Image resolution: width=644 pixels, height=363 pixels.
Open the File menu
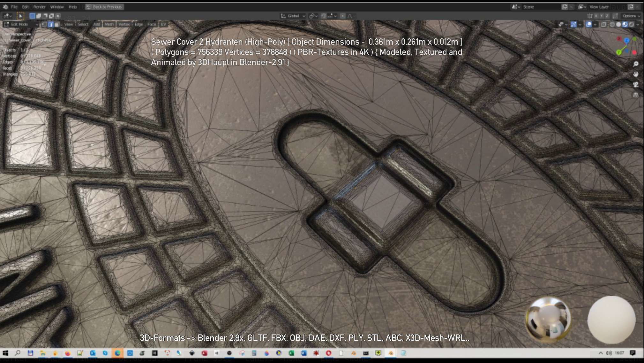coord(14,7)
